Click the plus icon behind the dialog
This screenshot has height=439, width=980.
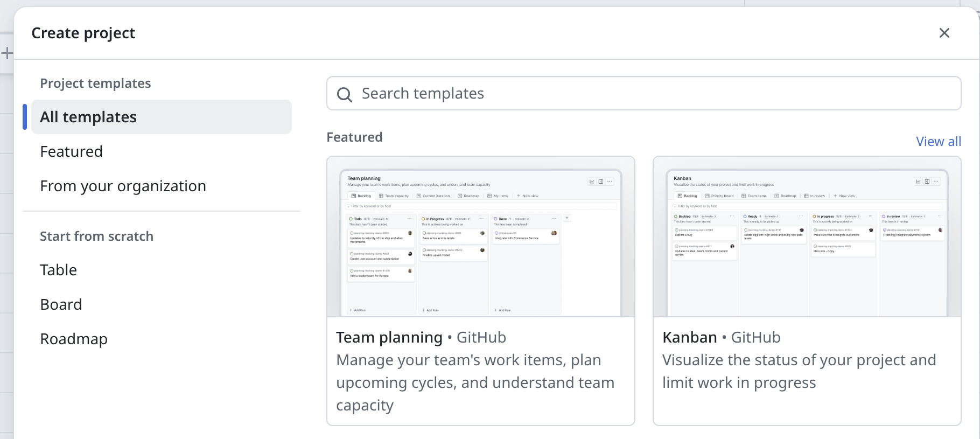[x=7, y=53]
